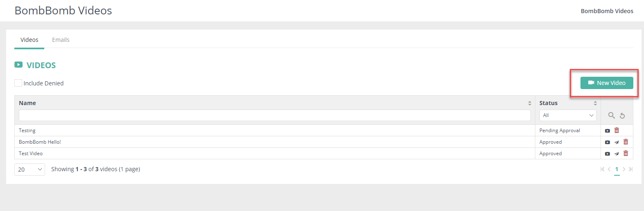The height and width of the screenshot is (211, 644).
Task: Click the BombBomb Videos breadcrumb link
Action: point(607,11)
